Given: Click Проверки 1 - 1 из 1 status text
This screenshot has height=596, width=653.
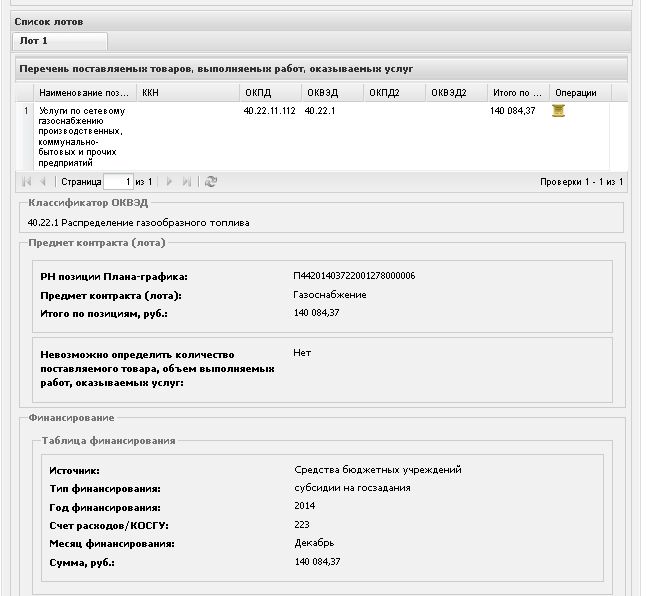Looking at the screenshot, I should [581, 182].
